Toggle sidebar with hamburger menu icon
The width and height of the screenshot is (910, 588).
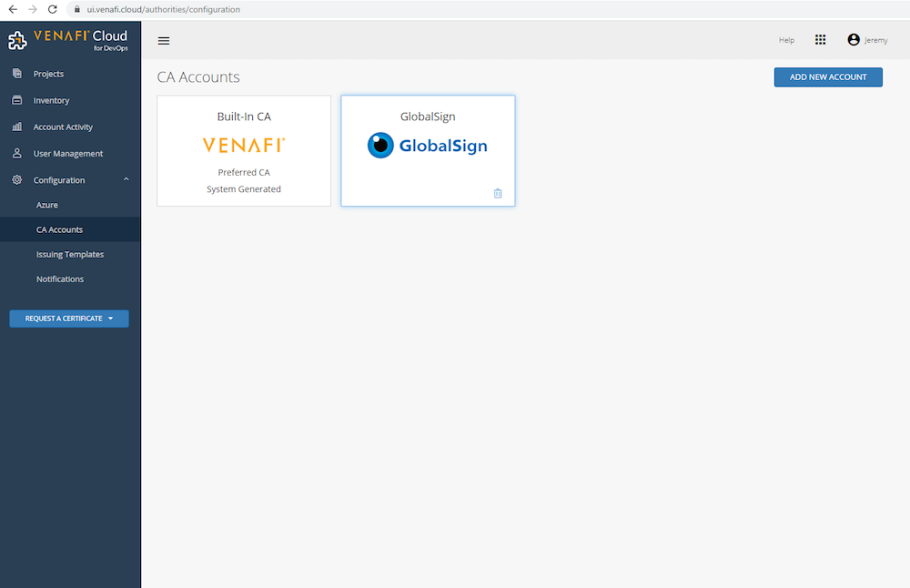point(164,41)
